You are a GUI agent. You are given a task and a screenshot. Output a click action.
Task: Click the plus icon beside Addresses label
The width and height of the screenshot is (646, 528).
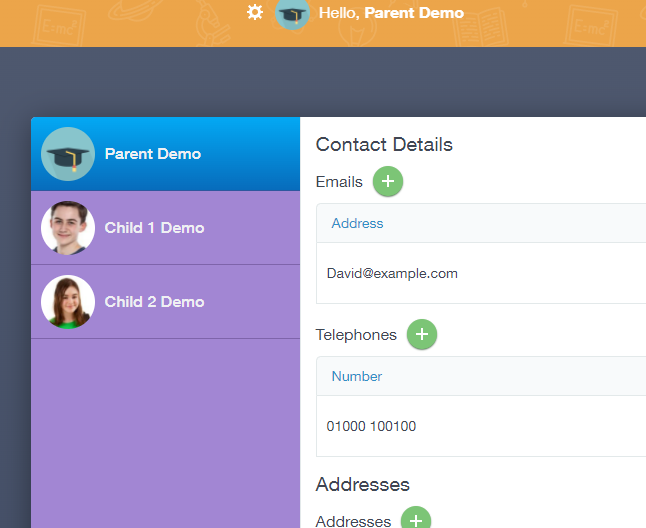click(416, 519)
